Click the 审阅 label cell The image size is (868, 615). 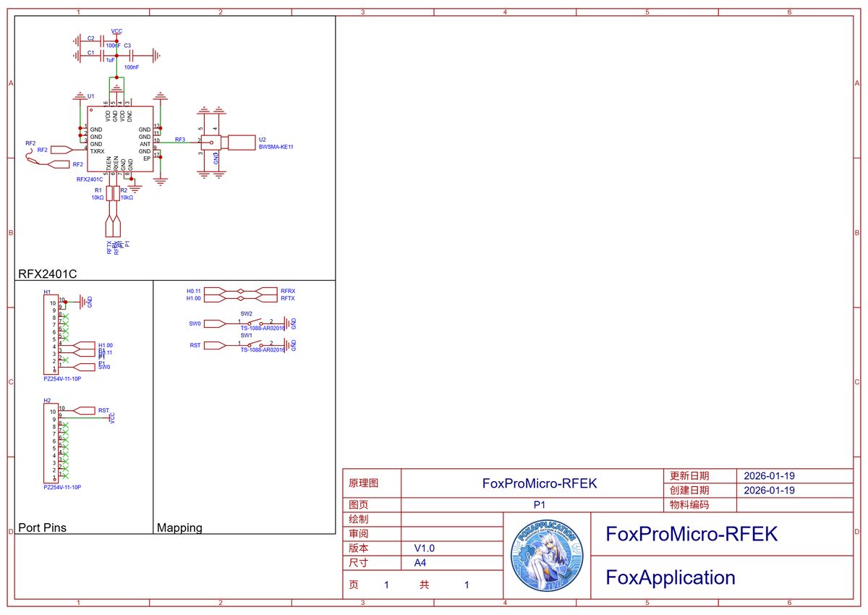click(x=371, y=533)
